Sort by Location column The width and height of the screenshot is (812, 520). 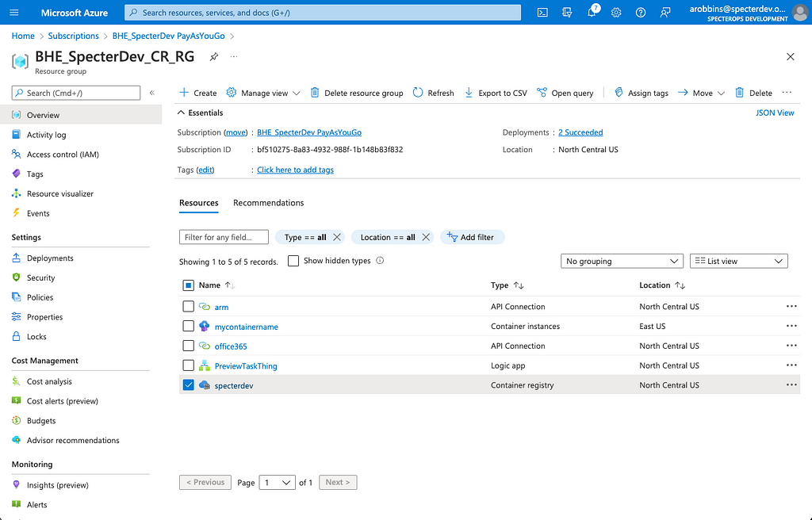(662, 285)
